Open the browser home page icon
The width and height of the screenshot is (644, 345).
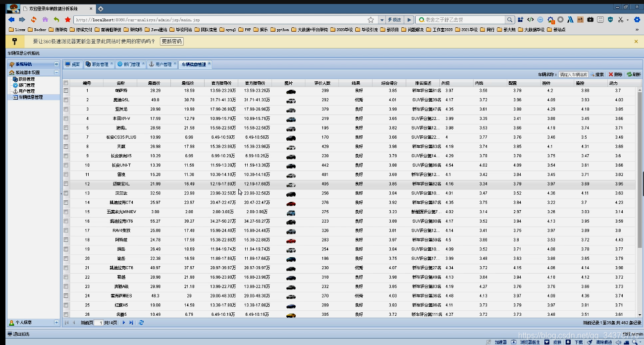point(45,20)
